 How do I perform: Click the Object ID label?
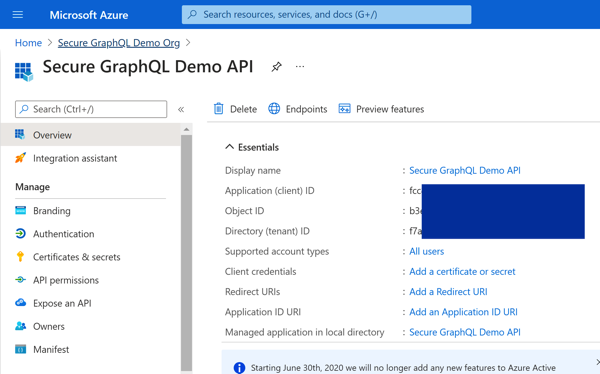point(244,211)
